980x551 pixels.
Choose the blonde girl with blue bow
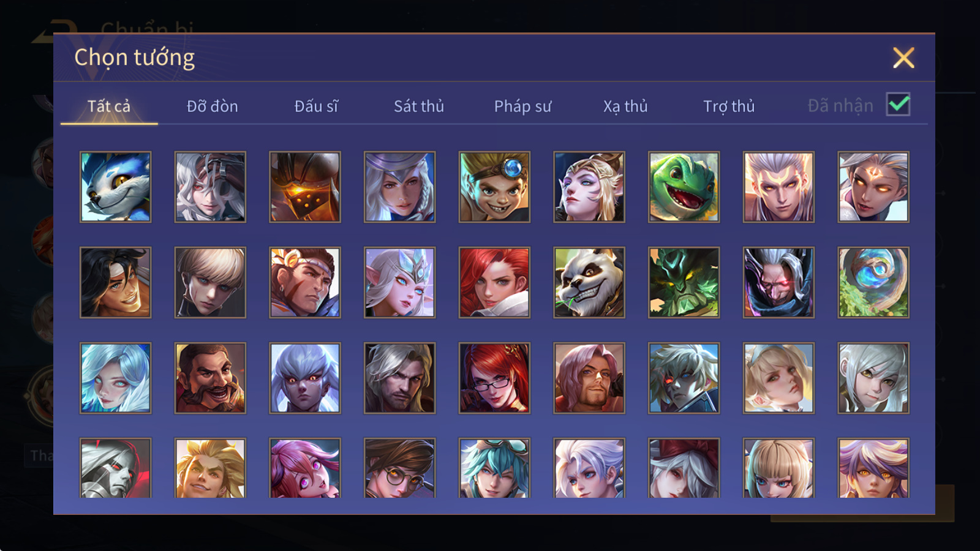[778, 378]
